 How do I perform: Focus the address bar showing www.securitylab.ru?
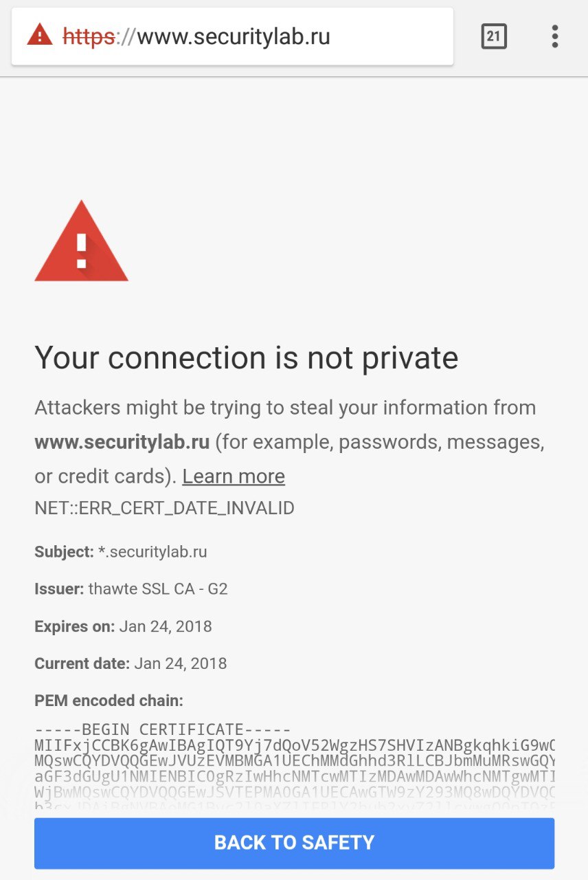232,36
